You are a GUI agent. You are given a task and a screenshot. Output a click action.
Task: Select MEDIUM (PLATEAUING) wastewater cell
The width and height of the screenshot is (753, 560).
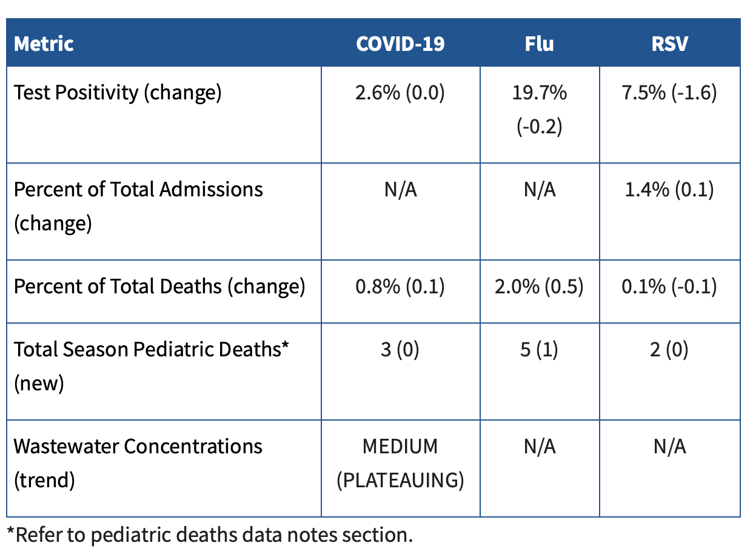(400, 463)
